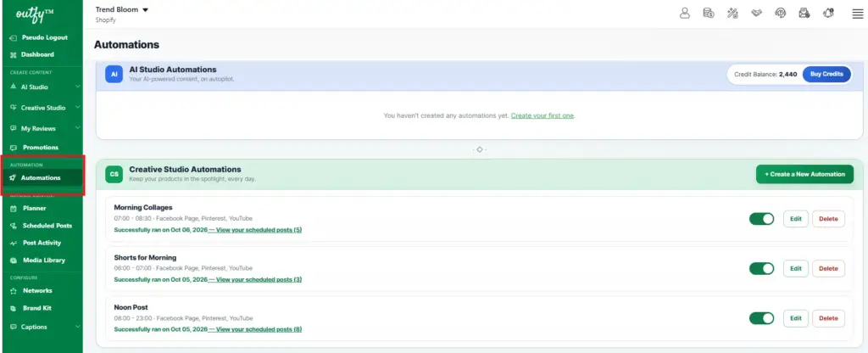The image size is (868, 353).
Task: Switch off the Noon Post toggle
Action: tap(762, 318)
